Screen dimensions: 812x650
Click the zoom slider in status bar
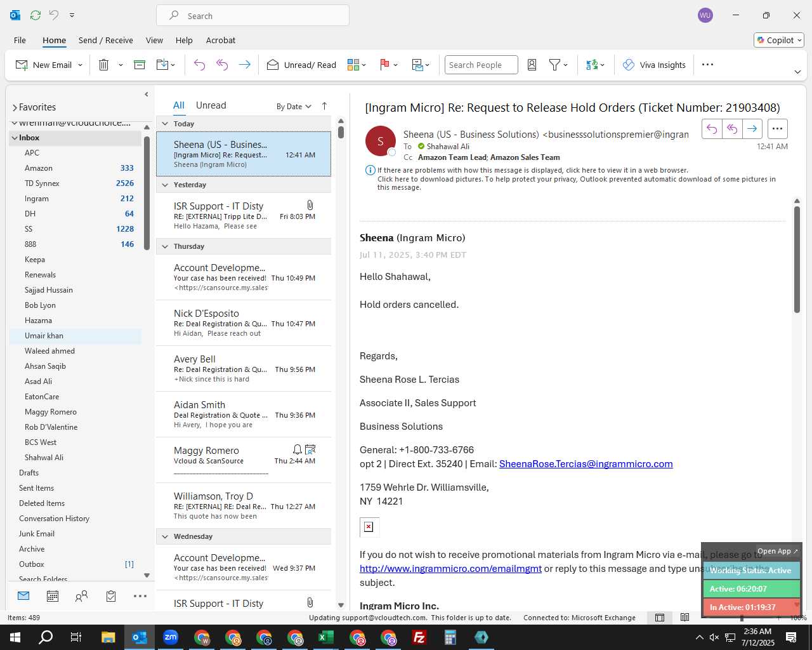tap(742, 618)
